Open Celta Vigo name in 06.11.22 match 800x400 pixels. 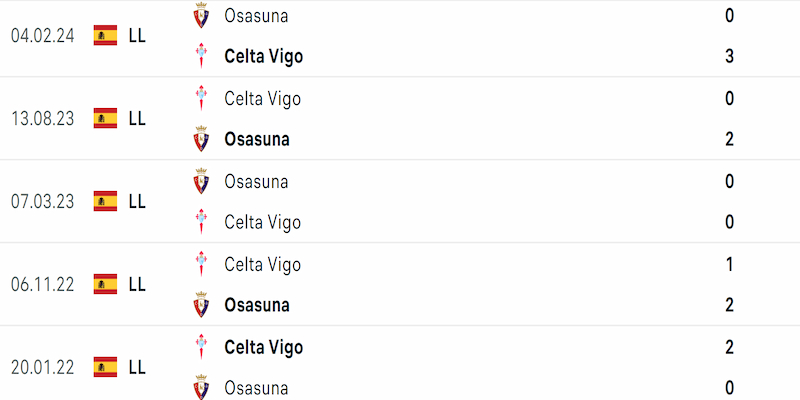click(262, 264)
